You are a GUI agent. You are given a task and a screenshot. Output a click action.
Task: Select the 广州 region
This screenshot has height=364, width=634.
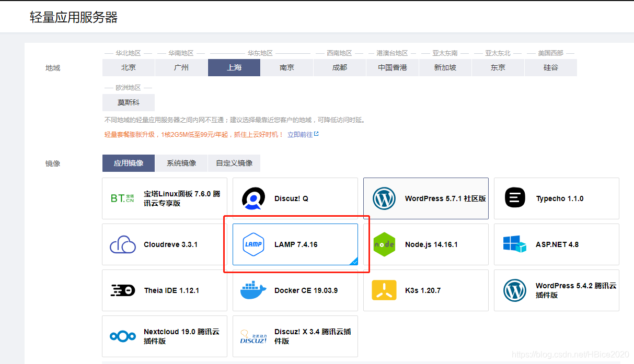181,67
